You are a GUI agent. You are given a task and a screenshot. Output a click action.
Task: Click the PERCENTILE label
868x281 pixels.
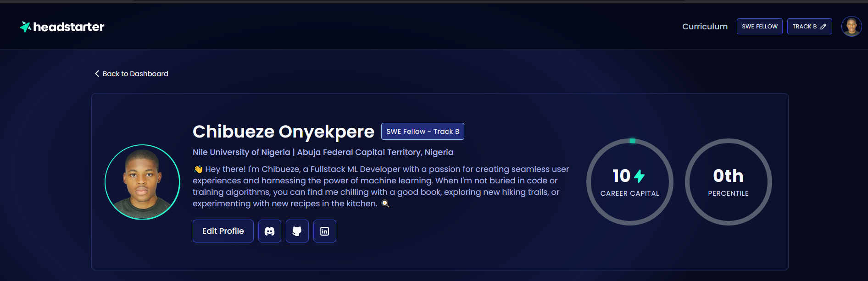click(729, 193)
